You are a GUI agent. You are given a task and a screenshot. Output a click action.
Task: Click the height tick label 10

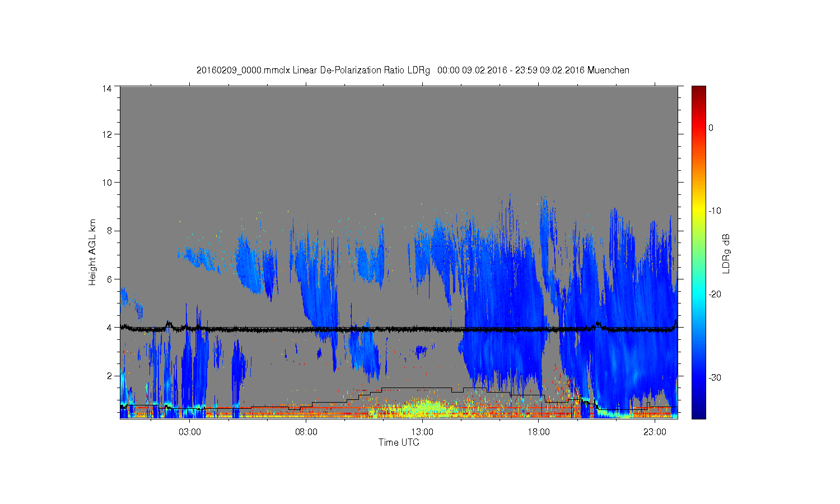coord(106,183)
